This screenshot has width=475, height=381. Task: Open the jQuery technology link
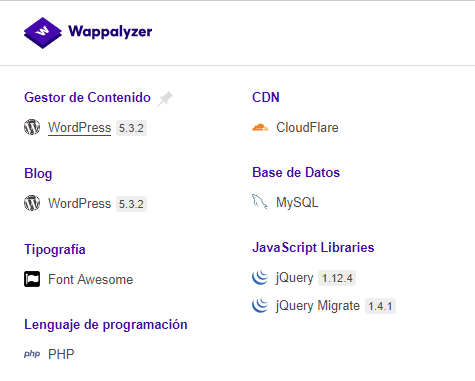[x=295, y=278]
